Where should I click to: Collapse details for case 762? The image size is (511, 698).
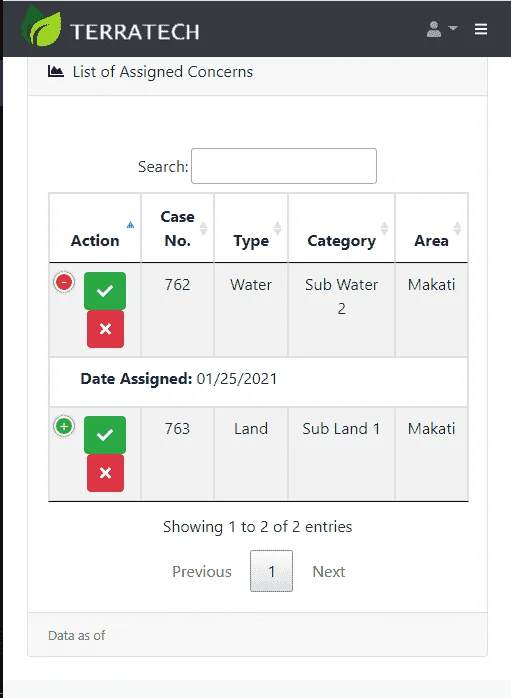click(x=64, y=282)
